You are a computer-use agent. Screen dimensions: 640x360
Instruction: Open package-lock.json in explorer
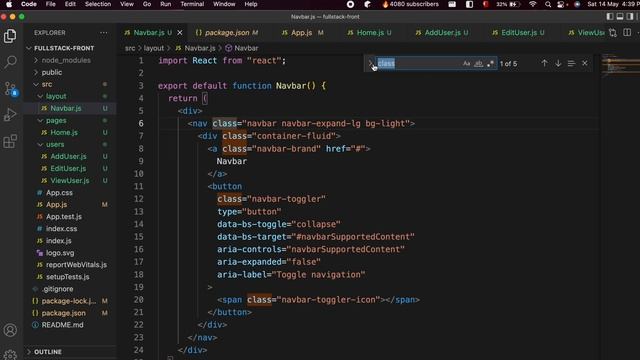[x=70, y=301]
